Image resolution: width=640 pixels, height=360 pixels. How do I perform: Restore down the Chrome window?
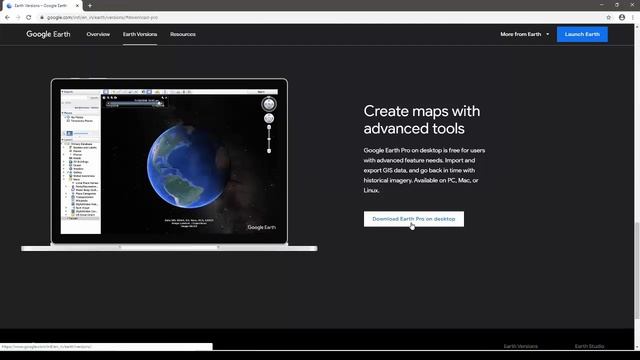(x=617, y=5)
